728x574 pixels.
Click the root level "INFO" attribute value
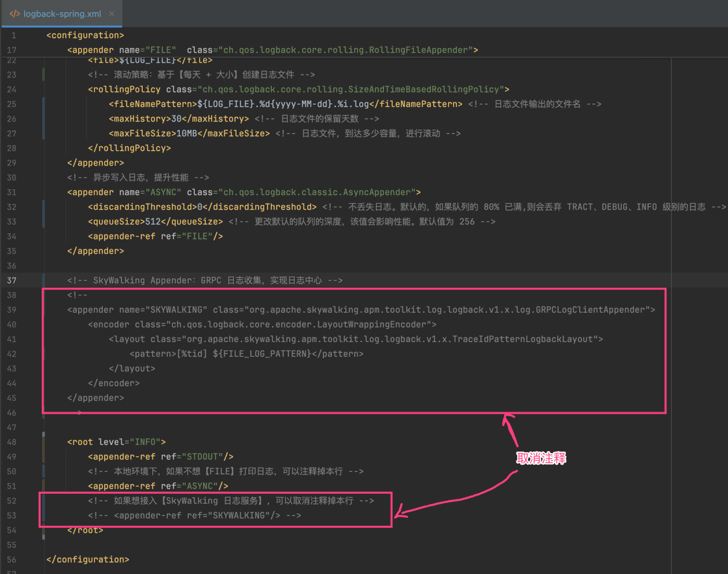pyautogui.click(x=145, y=442)
